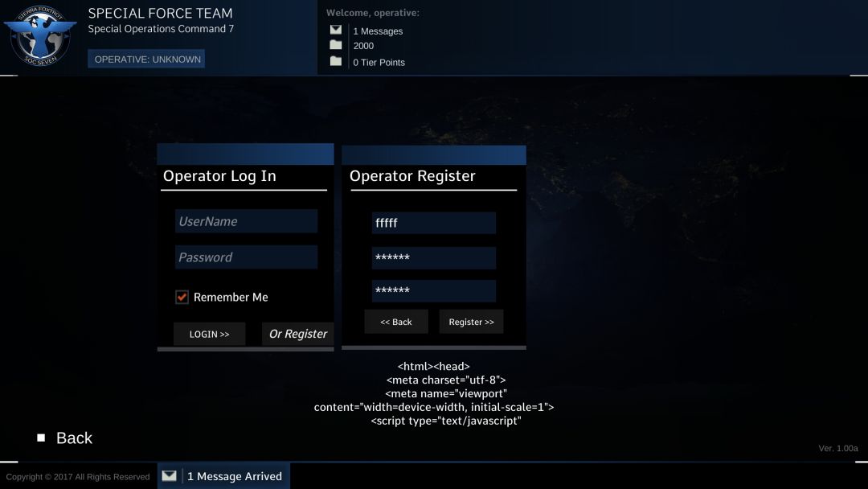Screen dimensions: 868x489
Task: Toggle the Remember Me checkbox
Action: click(182, 297)
